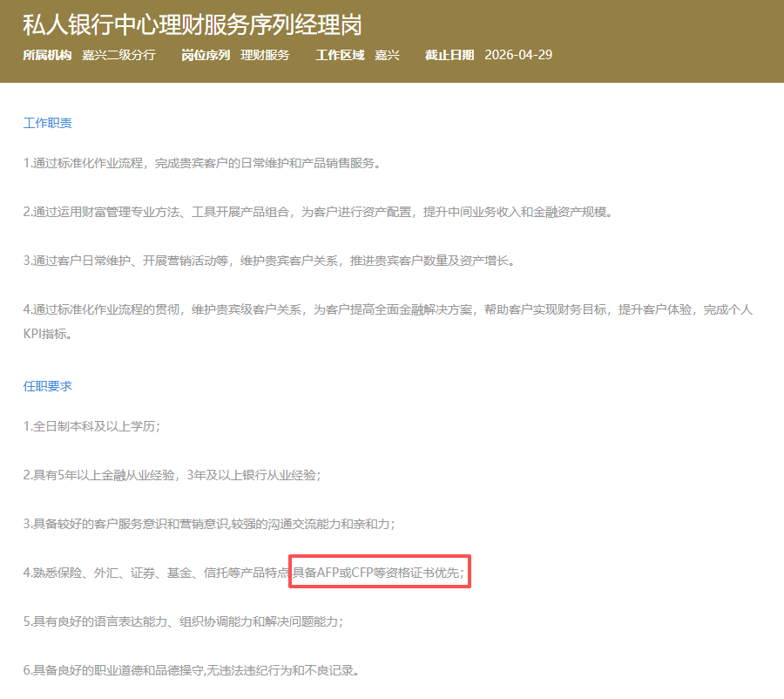
Task: Click the blue 工作职责 heading
Action: 47,123
